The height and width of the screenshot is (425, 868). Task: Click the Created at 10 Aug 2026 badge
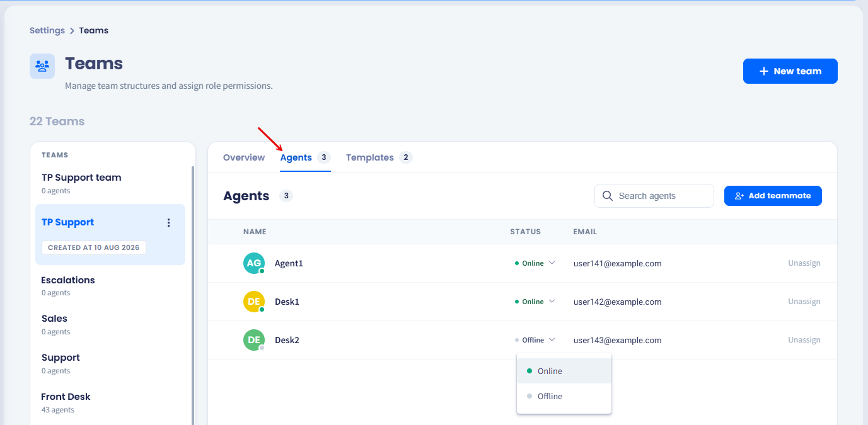pos(94,247)
